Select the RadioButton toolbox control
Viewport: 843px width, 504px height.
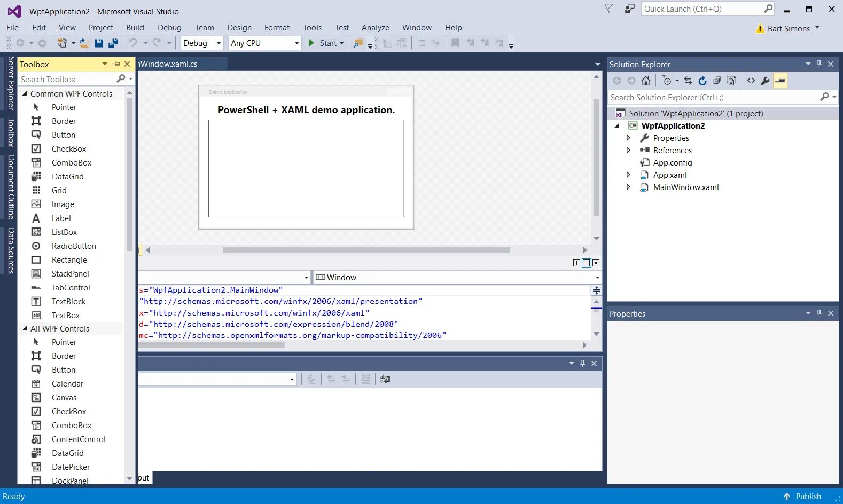(74, 246)
